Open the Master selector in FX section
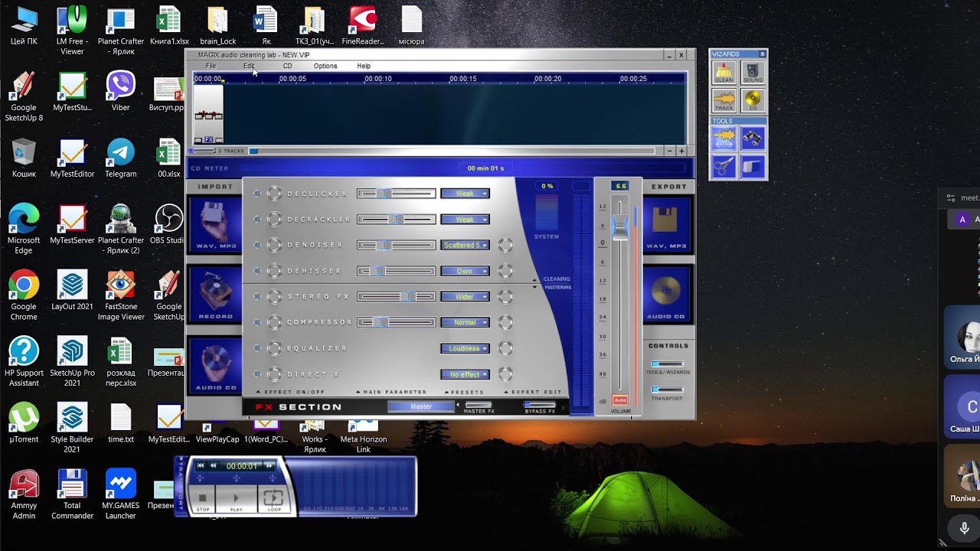980x551 pixels. click(x=421, y=406)
